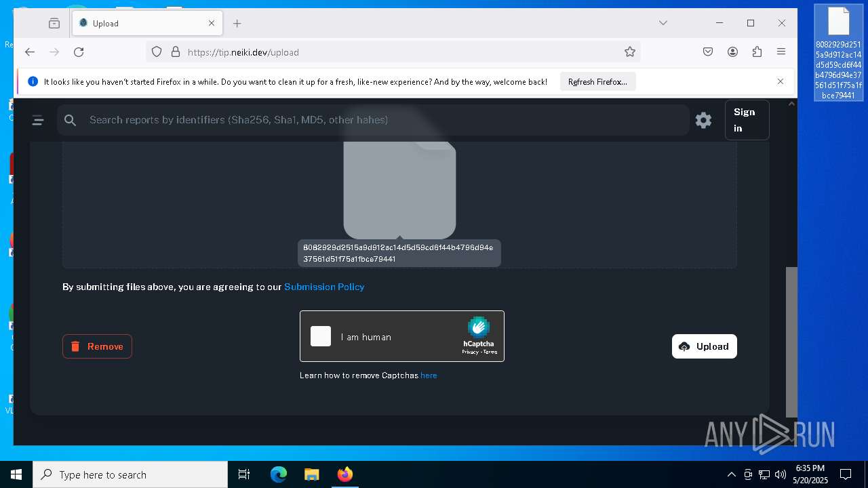Viewport: 868px width, 488px height.
Task: Expand the list all tabs chevron
Action: [663, 23]
